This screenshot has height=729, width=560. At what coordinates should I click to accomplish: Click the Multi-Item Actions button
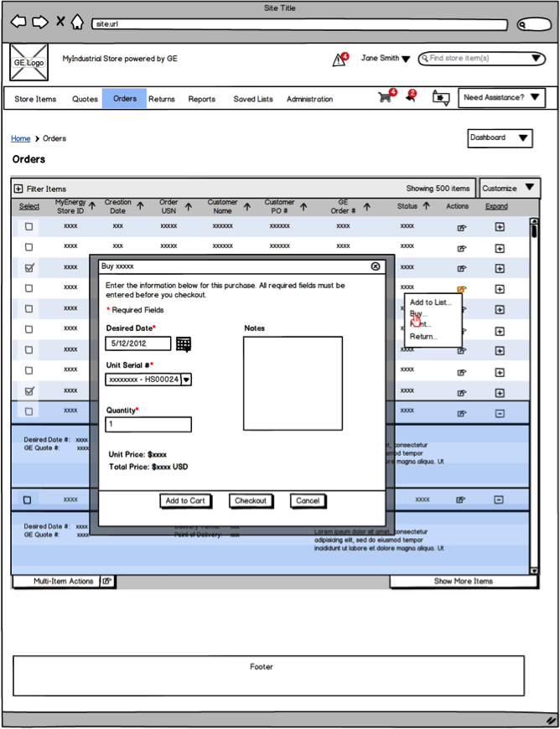57,582
